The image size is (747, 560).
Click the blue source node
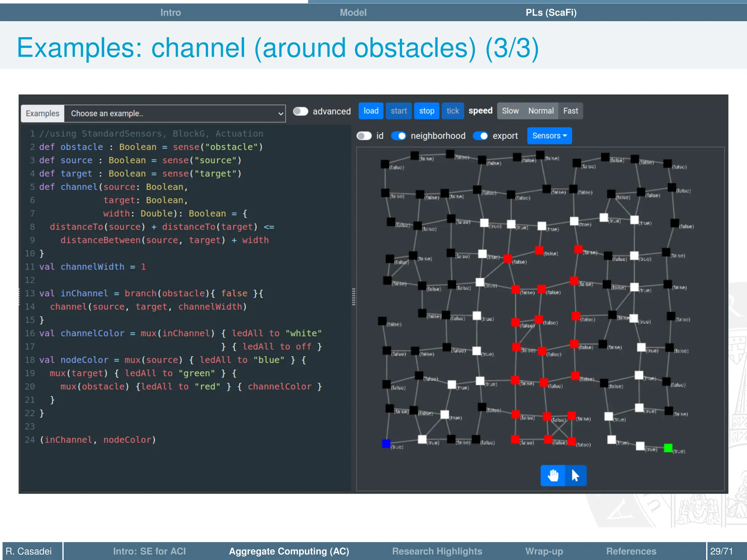click(x=386, y=443)
